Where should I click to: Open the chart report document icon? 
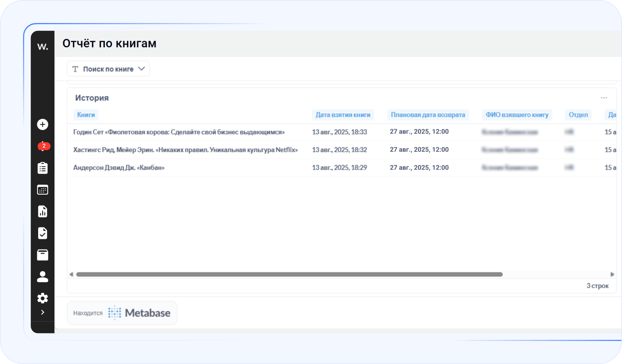click(43, 212)
